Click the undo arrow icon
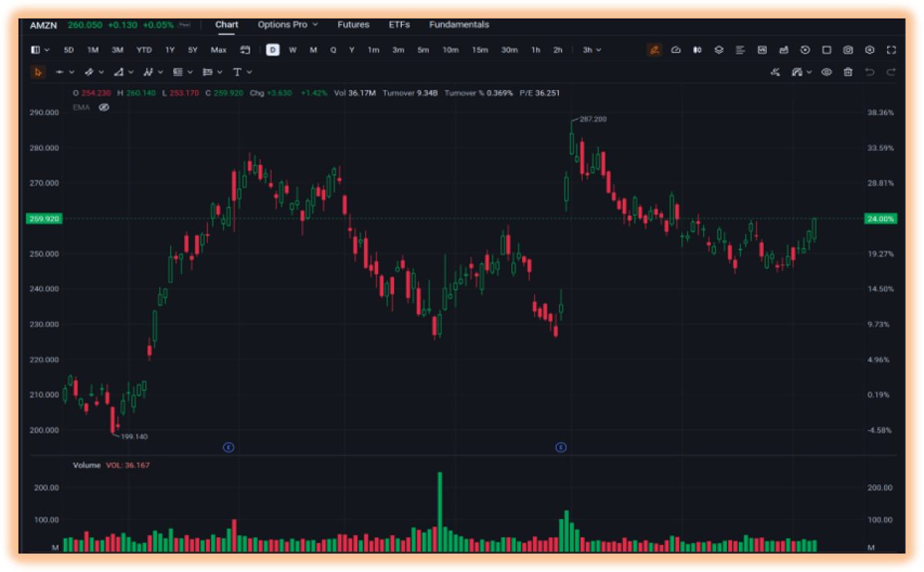This screenshot has height=572, width=924. pyautogui.click(x=869, y=72)
